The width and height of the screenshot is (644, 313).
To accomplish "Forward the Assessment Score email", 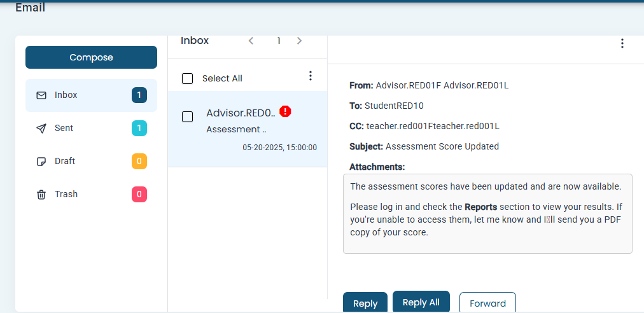I will 487,303.
